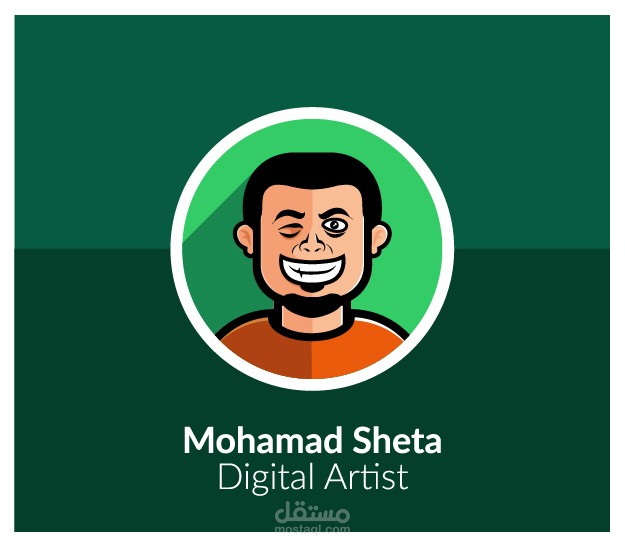
Task: Click the Arabic Mostaql watermark logo
Action: click(x=312, y=513)
